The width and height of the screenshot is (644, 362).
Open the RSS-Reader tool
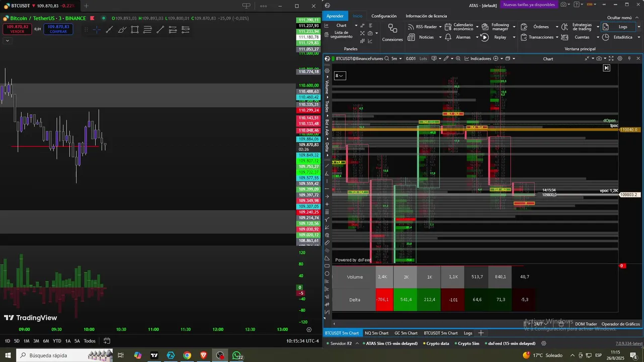[x=422, y=27]
